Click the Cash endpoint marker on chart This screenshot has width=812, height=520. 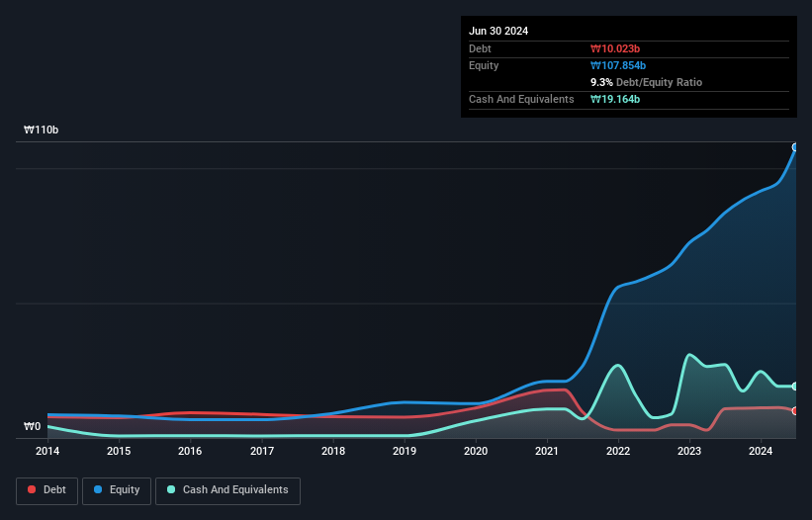tap(795, 387)
